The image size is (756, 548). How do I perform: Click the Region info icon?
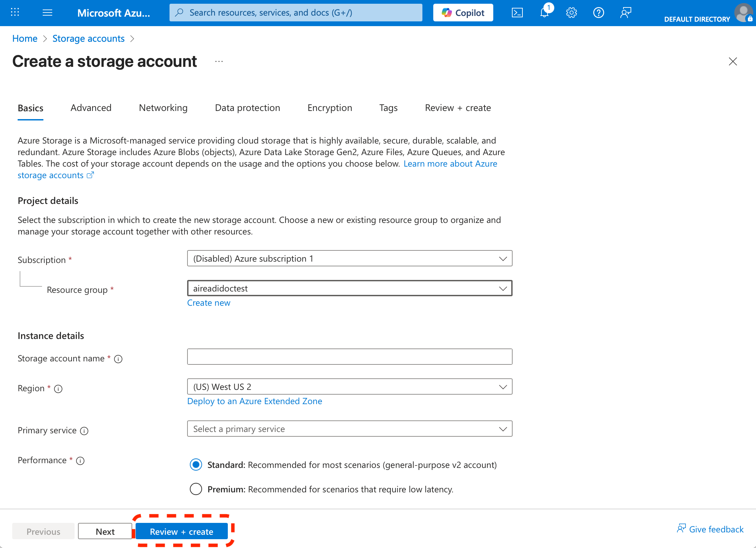coord(58,389)
